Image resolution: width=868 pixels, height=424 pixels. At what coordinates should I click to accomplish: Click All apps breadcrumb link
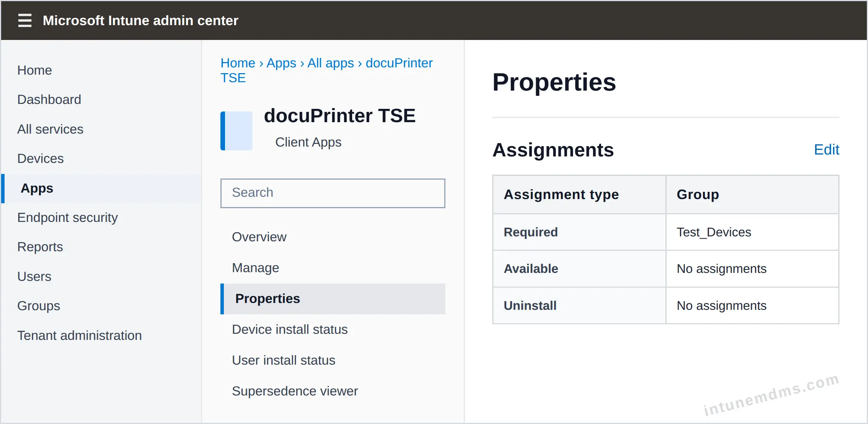(x=331, y=63)
